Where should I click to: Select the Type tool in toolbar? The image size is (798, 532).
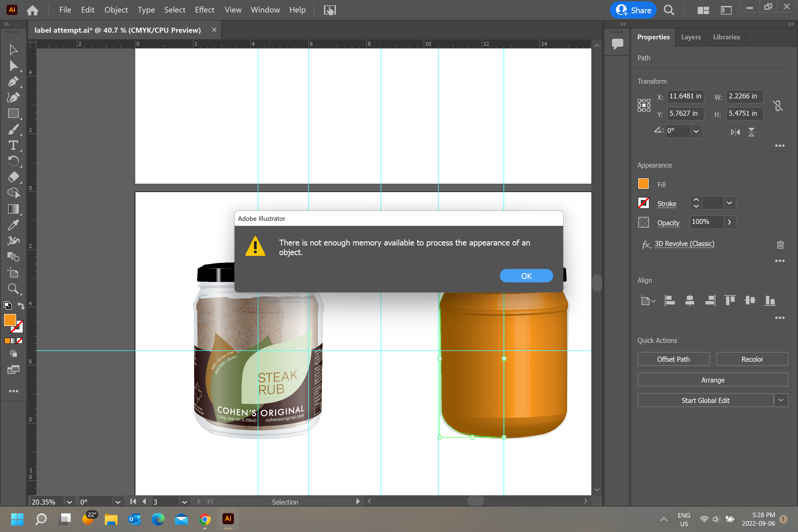(x=13, y=146)
